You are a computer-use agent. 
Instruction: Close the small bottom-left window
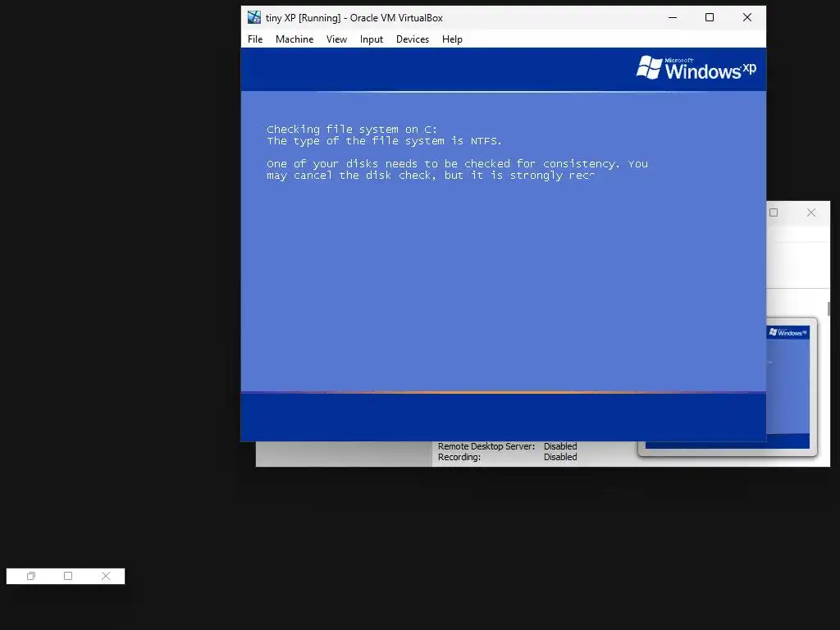click(x=106, y=576)
